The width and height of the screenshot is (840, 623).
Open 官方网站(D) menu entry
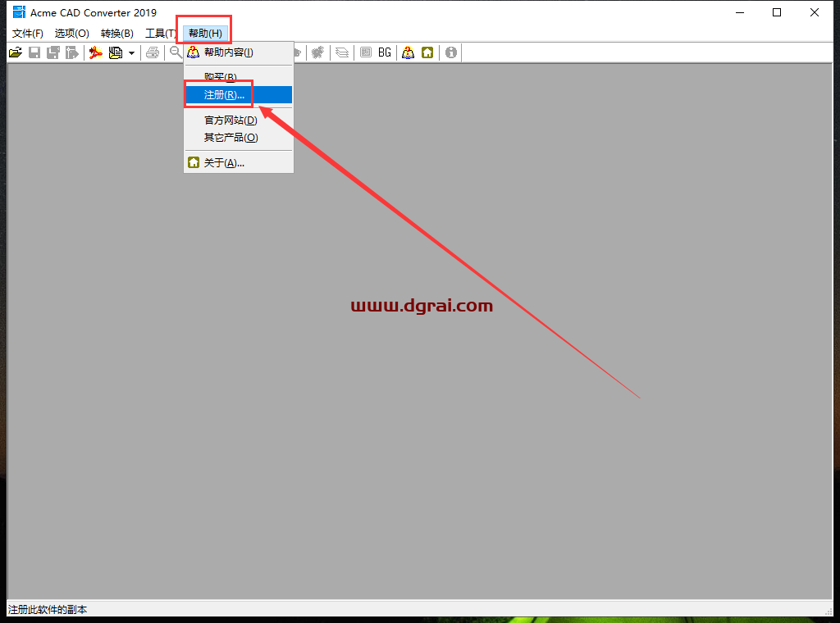(x=239, y=120)
